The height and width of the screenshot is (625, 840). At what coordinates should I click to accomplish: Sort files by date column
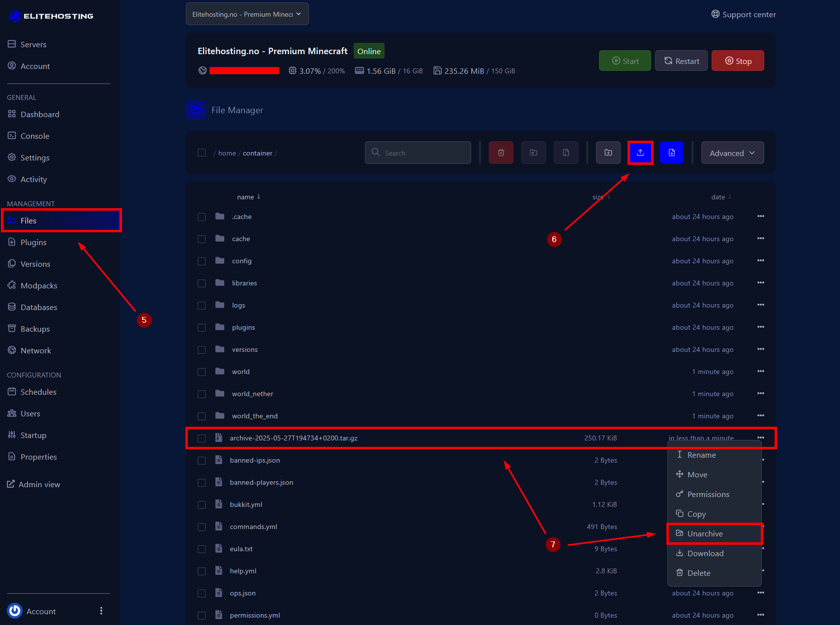pyautogui.click(x=721, y=197)
